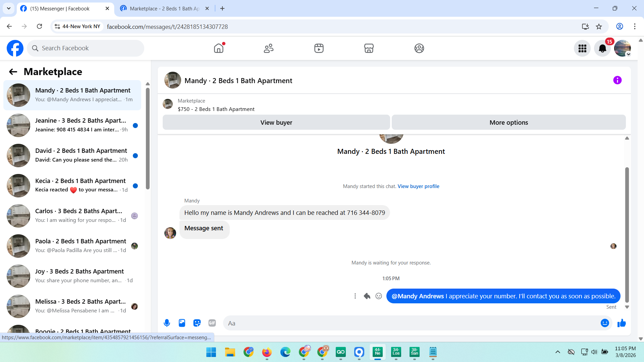
Task: Click the View buyer button
Action: pyautogui.click(x=276, y=123)
